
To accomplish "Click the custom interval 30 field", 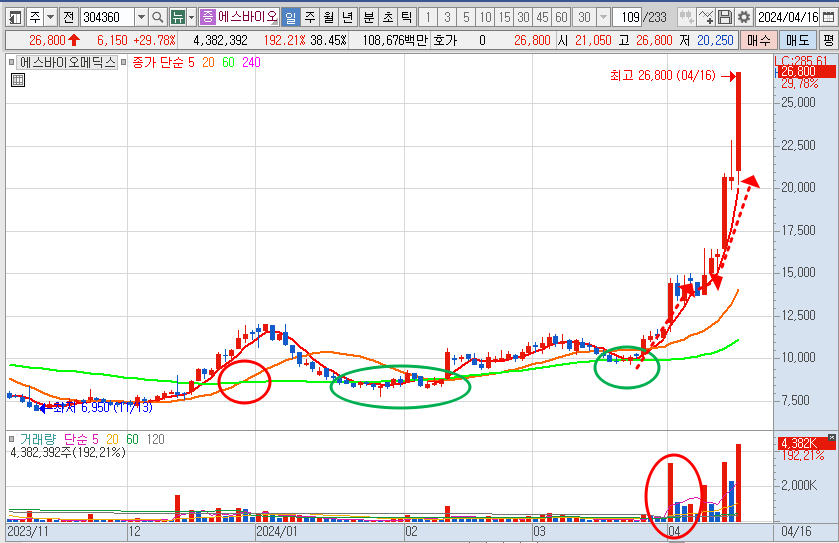I will 584,18.
